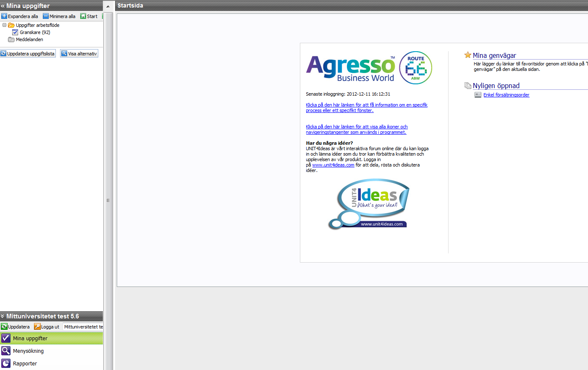Click the Expandera alla plus icon
Screen dimensions: 588x370
pos(4,16)
